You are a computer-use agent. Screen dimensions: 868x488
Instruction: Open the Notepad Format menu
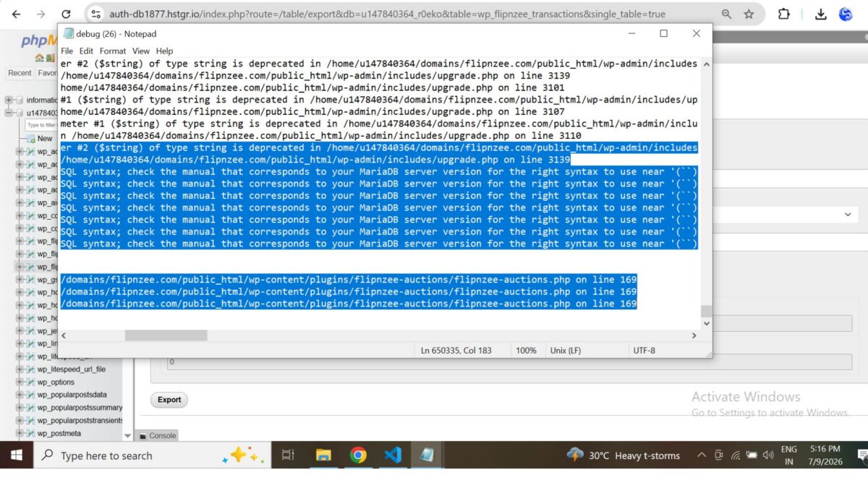pos(113,51)
